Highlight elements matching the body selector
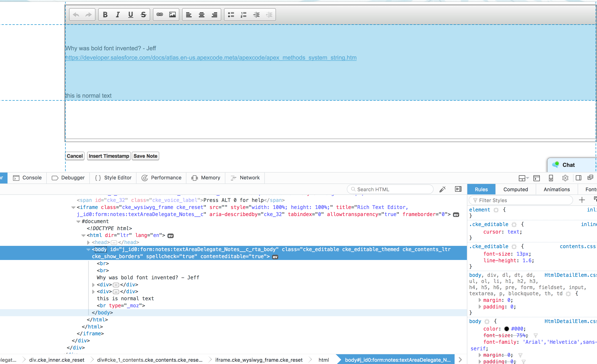 coord(487,322)
